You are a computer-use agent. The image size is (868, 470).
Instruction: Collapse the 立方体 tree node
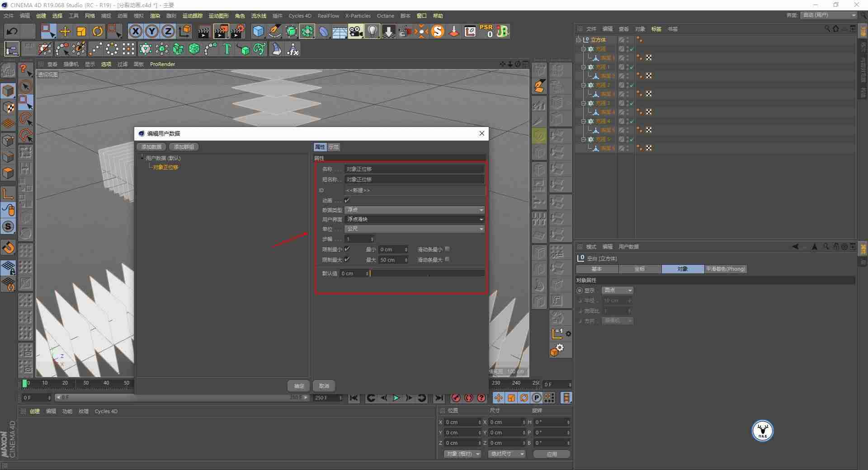[x=578, y=40]
